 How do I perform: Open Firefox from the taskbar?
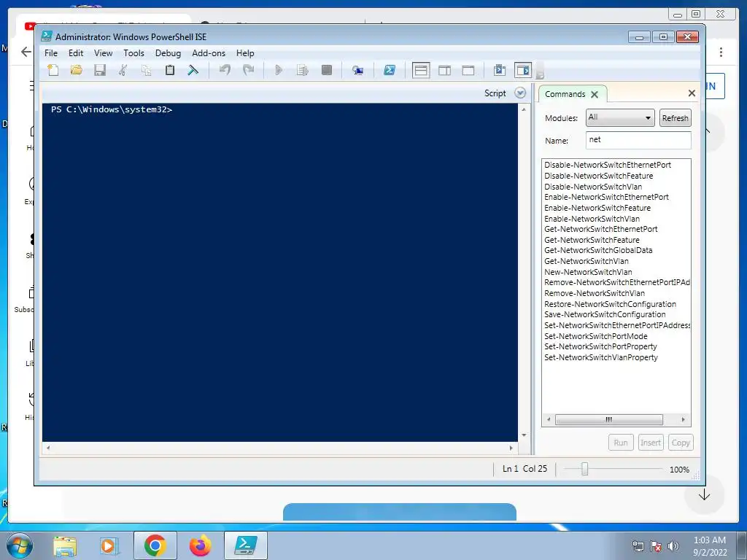[x=200, y=545]
